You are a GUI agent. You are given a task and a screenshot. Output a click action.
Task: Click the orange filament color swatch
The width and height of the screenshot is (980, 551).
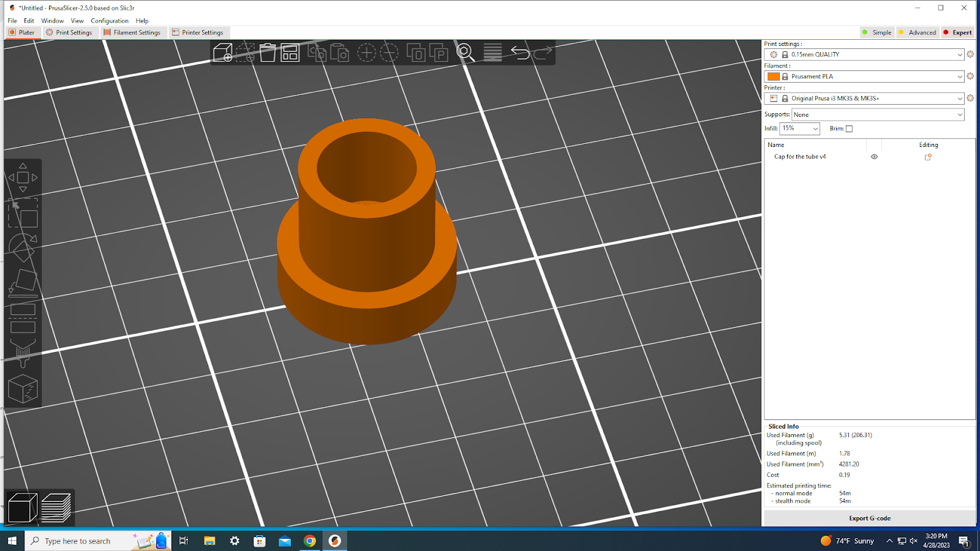[x=774, y=77]
